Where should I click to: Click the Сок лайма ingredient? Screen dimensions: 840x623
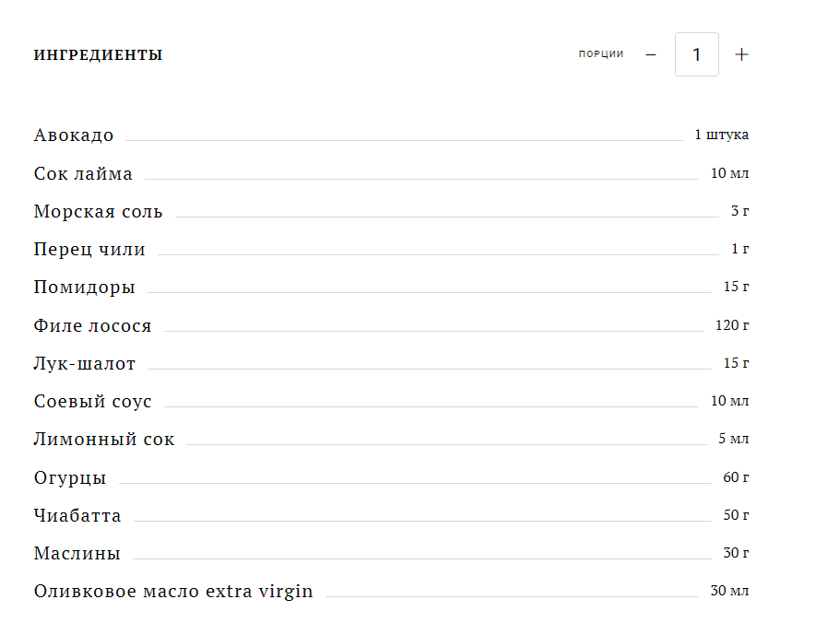click(x=83, y=174)
